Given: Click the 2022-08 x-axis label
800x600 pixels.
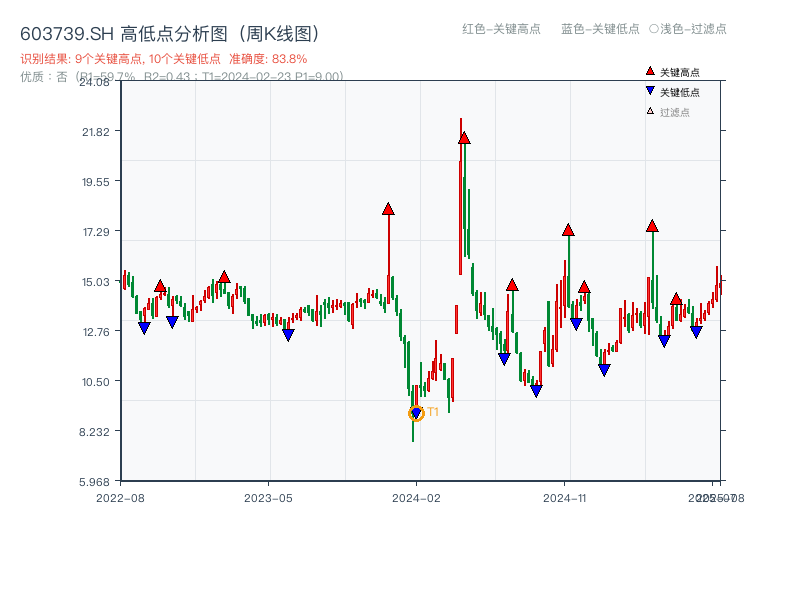Looking at the screenshot, I should point(120,498).
